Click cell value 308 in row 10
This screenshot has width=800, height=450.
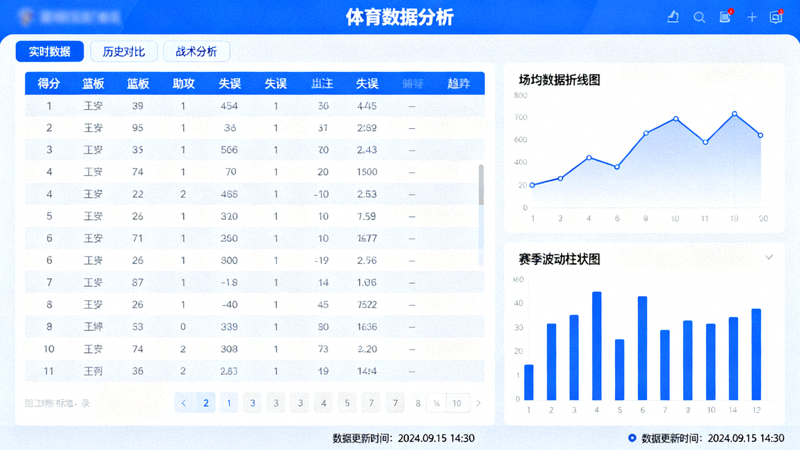click(x=229, y=349)
